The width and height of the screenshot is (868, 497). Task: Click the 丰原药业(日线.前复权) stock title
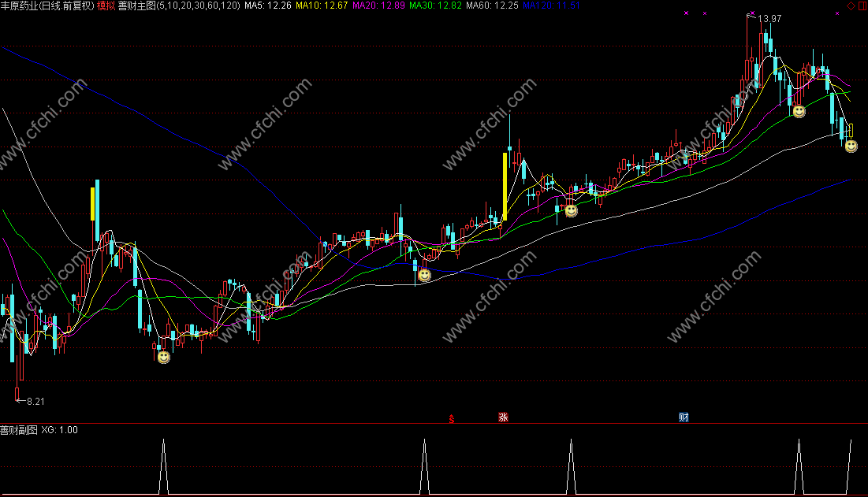coord(47,6)
